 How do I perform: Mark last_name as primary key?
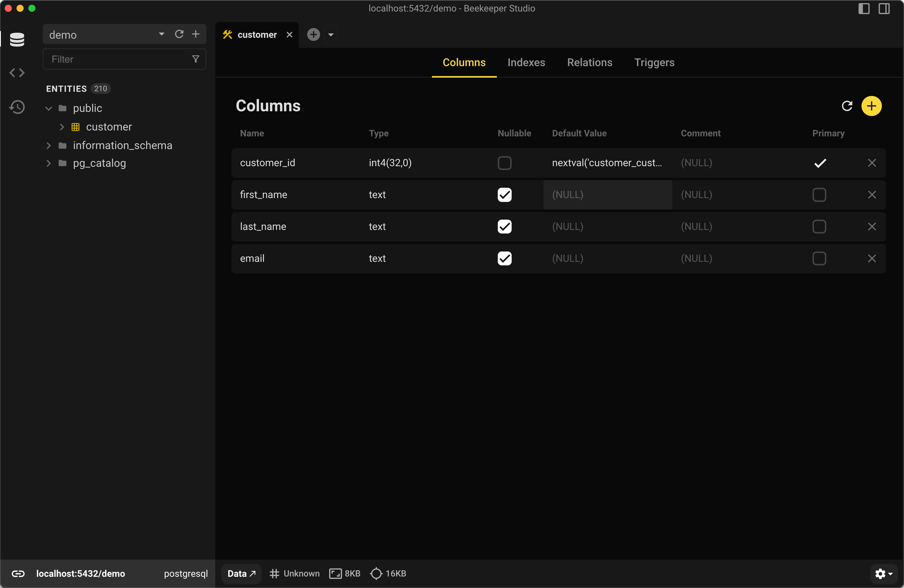(x=819, y=226)
